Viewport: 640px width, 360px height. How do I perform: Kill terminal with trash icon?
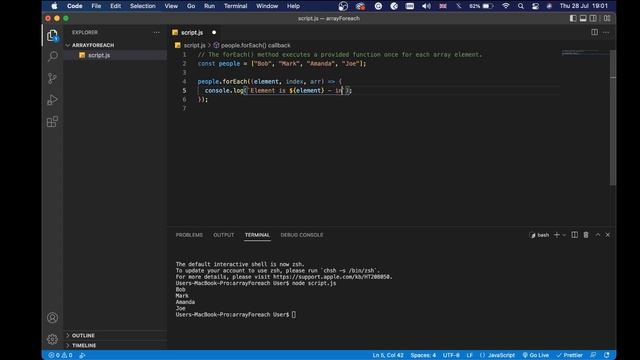tap(586, 235)
